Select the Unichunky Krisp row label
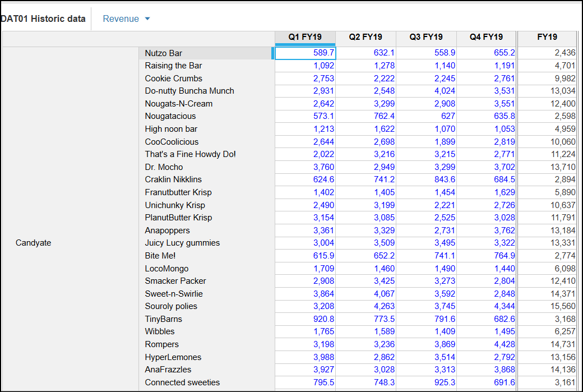 [207, 205]
